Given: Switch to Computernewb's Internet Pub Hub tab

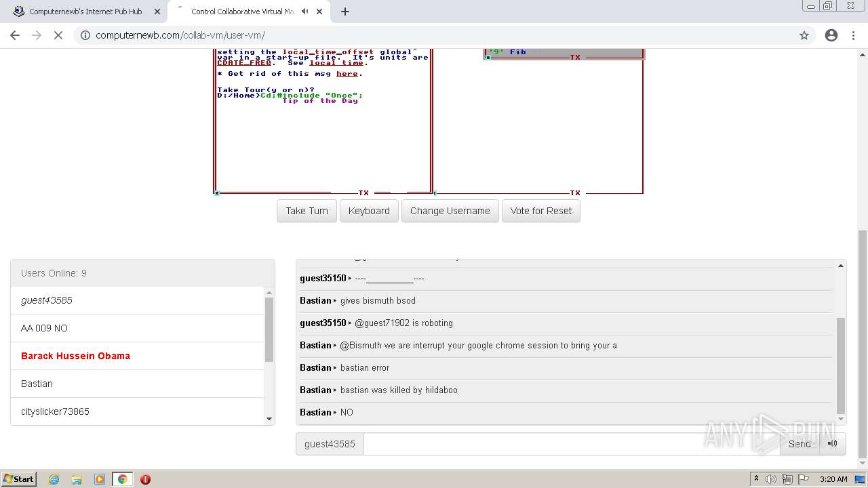Looking at the screenshot, I should pyautogui.click(x=85, y=12).
